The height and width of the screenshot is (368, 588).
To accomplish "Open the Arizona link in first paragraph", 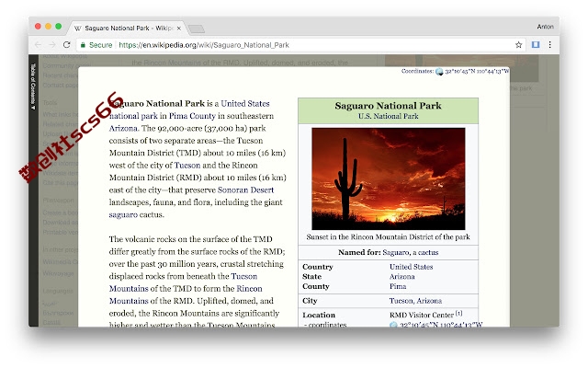I will pyautogui.click(x=123, y=129).
